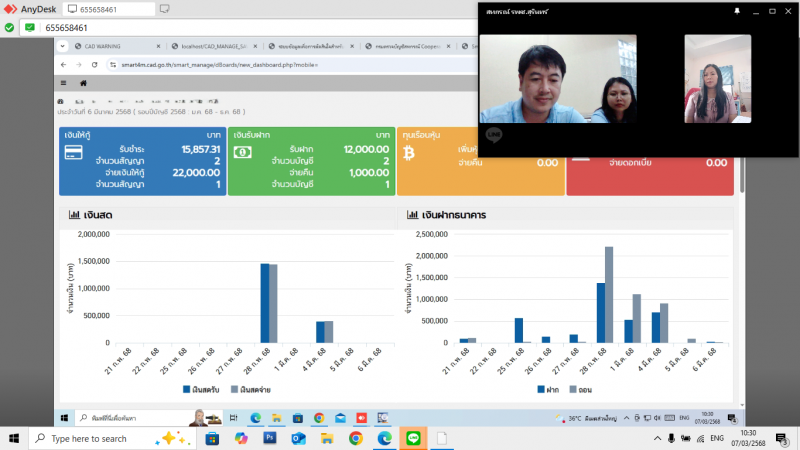
Task: Go back in the remote browser
Action: (x=63, y=65)
